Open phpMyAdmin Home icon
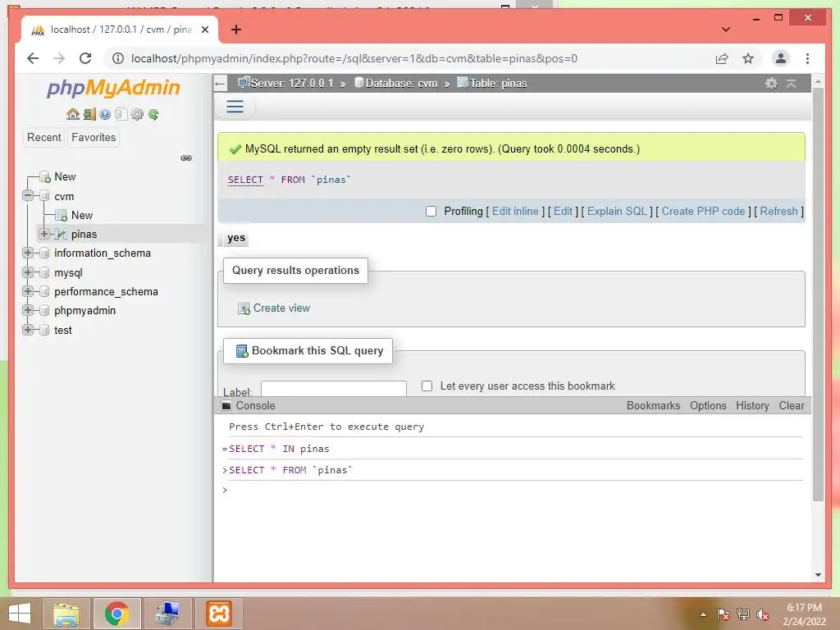Viewport: 840px width, 630px height. click(73, 114)
